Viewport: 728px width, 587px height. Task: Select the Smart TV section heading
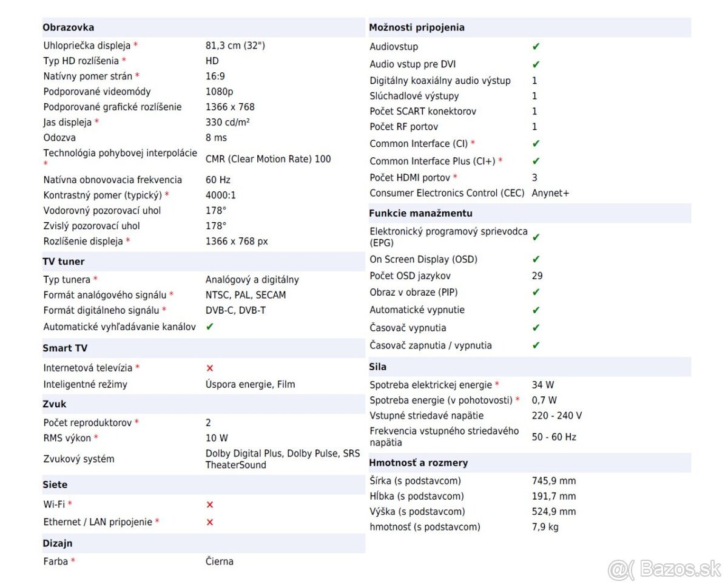65,348
